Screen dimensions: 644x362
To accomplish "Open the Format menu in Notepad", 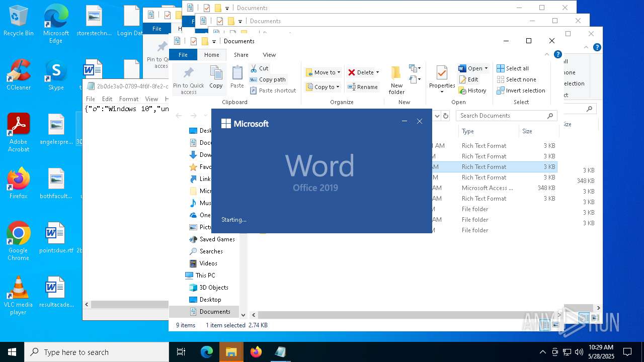I will tap(129, 99).
